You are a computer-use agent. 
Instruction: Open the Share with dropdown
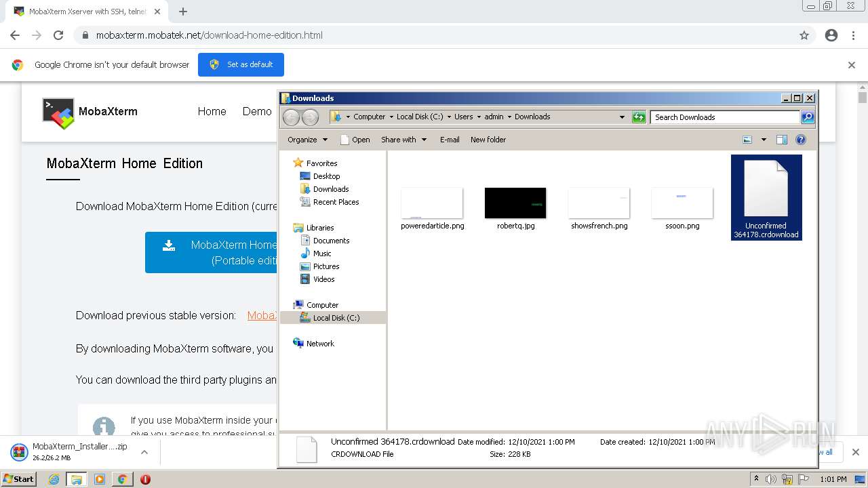coord(403,140)
